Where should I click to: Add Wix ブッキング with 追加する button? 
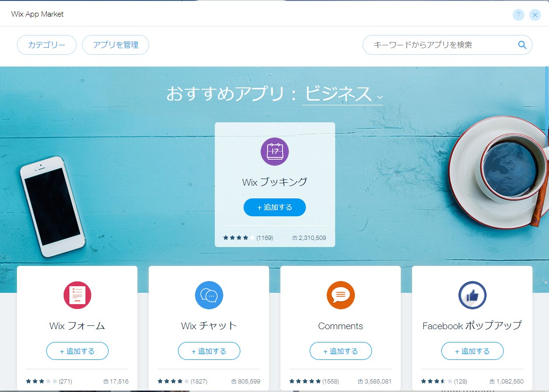[x=275, y=207]
